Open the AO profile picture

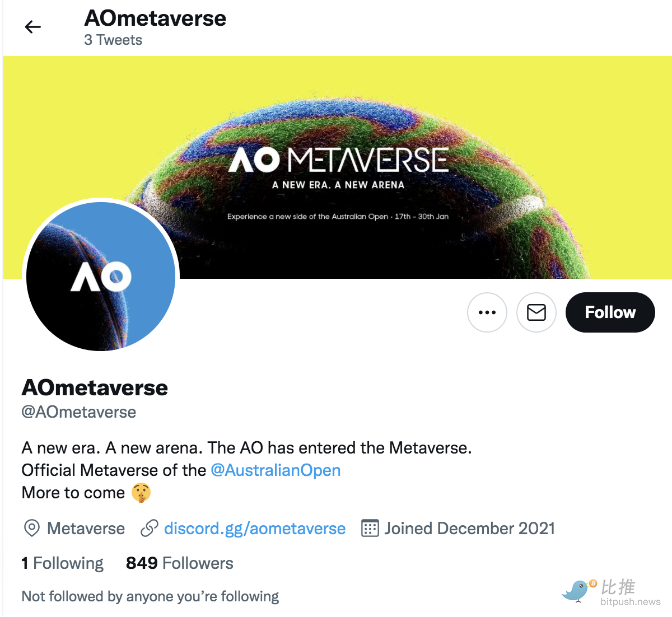click(101, 277)
